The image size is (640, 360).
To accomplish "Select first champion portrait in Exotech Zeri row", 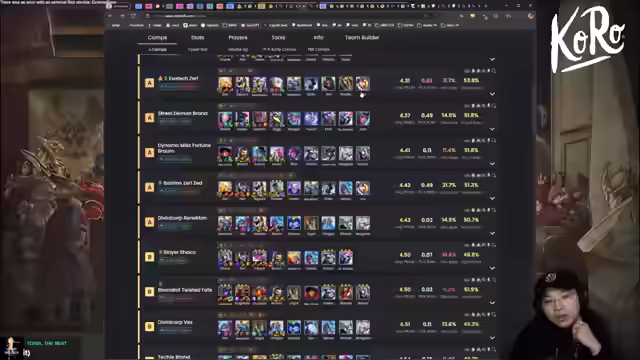I will point(225,84).
